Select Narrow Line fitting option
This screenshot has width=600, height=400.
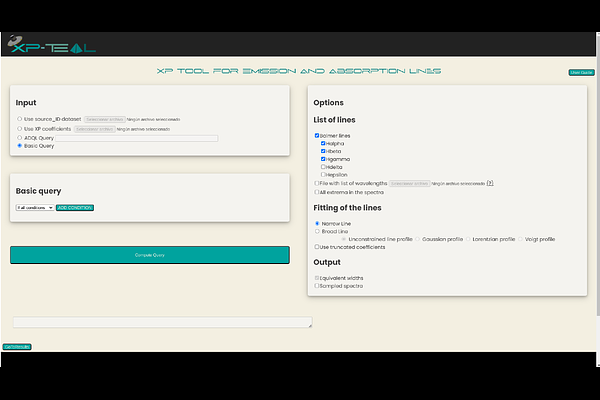tap(317, 223)
